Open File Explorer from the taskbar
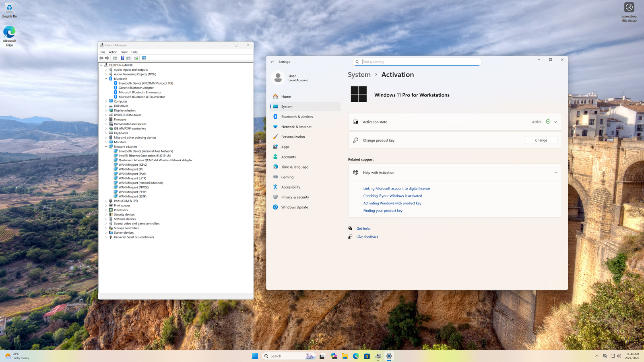644x362 pixels. 345,356
